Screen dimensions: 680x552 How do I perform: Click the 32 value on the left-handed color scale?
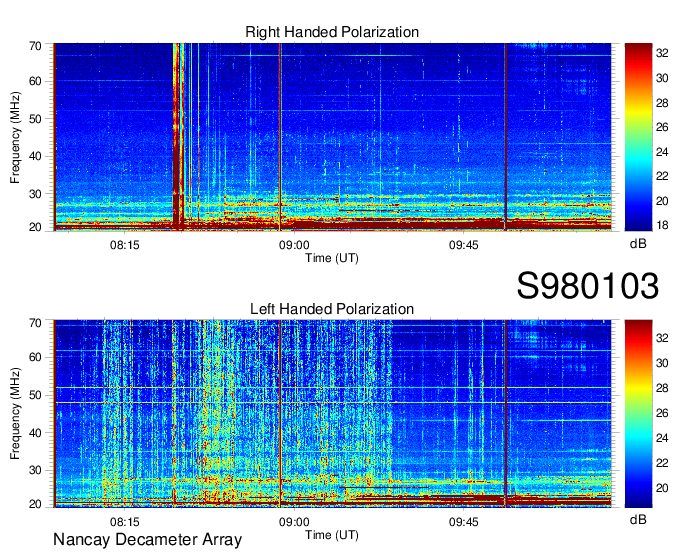point(662,338)
